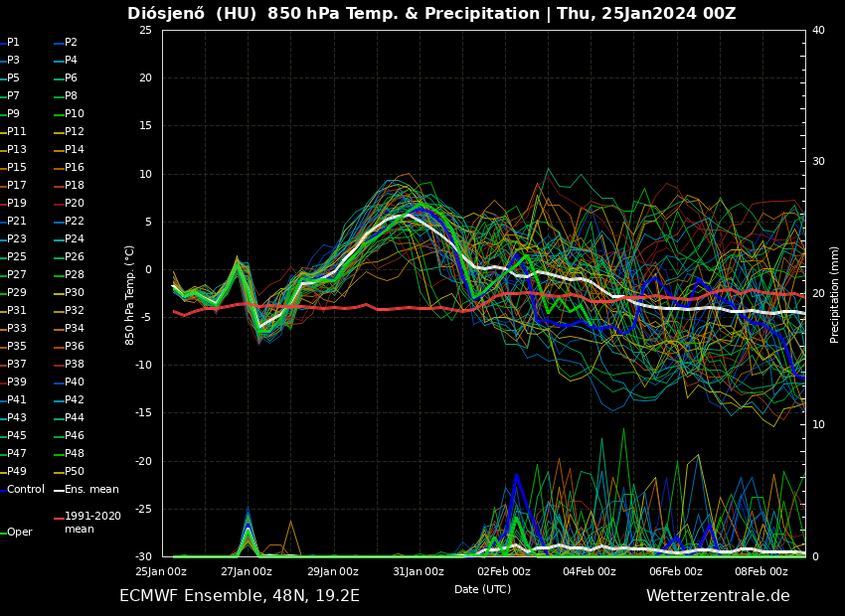Click the Precipitation (mm) axis label
The height and width of the screenshot is (616, 845).
(x=835, y=294)
